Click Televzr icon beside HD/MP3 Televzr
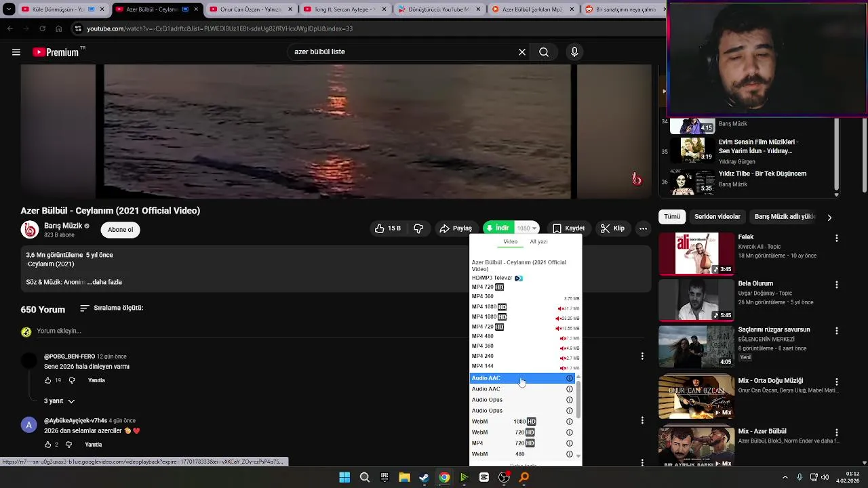This screenshot has width=868, height=488. point(519,278)
